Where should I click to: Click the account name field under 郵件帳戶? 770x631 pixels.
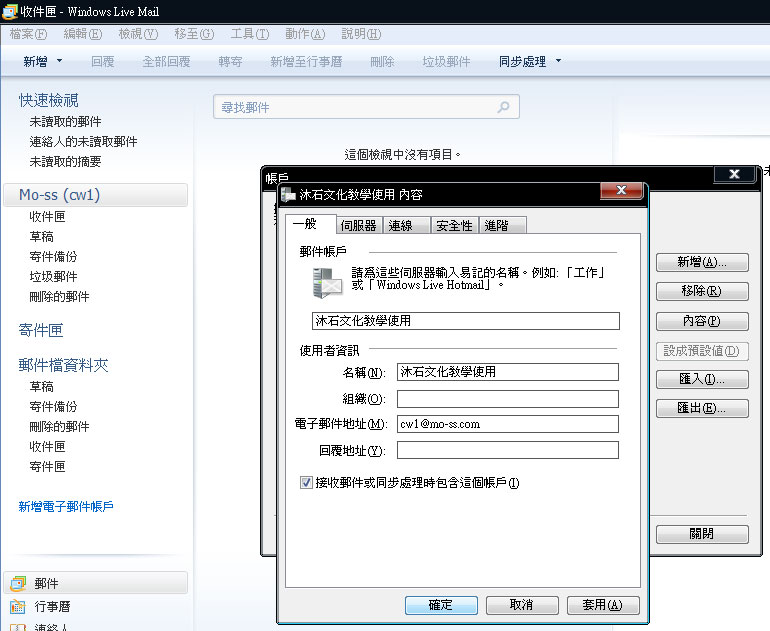coord(466,321)
